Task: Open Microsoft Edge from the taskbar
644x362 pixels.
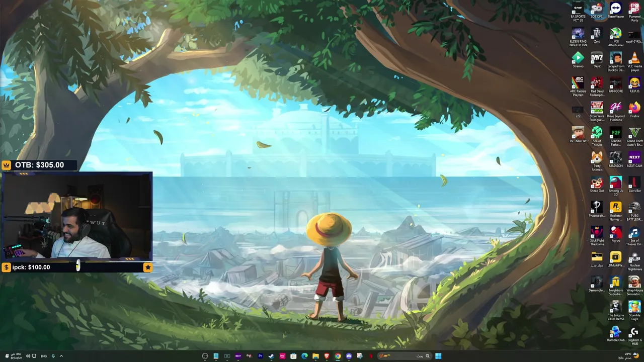Action: point(304,356)
